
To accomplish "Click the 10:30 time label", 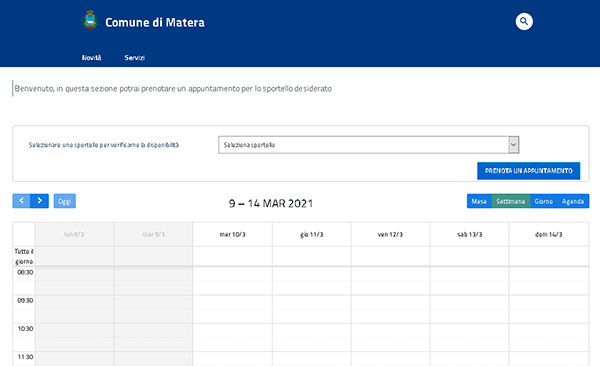I will 25,328.
